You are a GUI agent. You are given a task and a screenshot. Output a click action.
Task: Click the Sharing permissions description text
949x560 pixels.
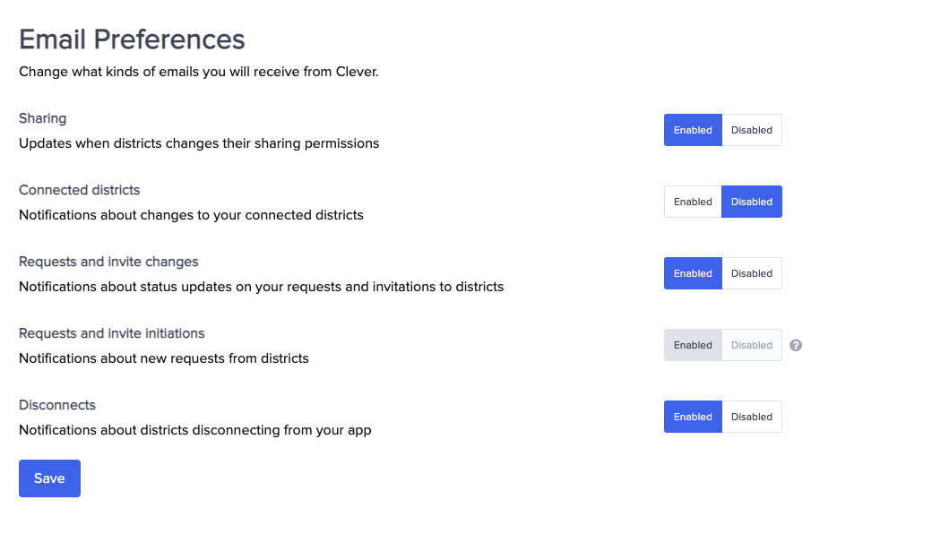tap(199, 142)
